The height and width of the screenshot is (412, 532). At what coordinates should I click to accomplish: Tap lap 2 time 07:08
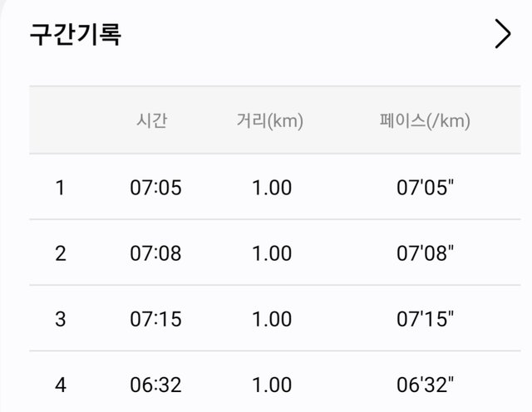155,253
